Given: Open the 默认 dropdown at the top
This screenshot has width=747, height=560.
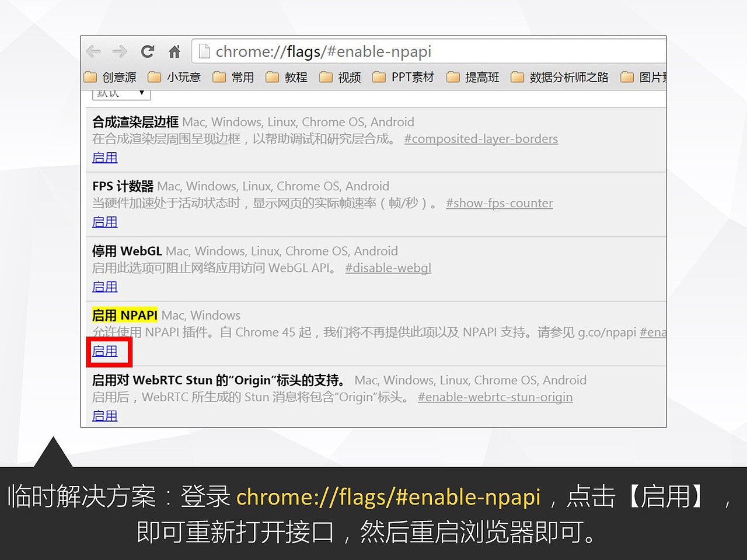Looking at the screenshot, I should click(x=121, y=94).
